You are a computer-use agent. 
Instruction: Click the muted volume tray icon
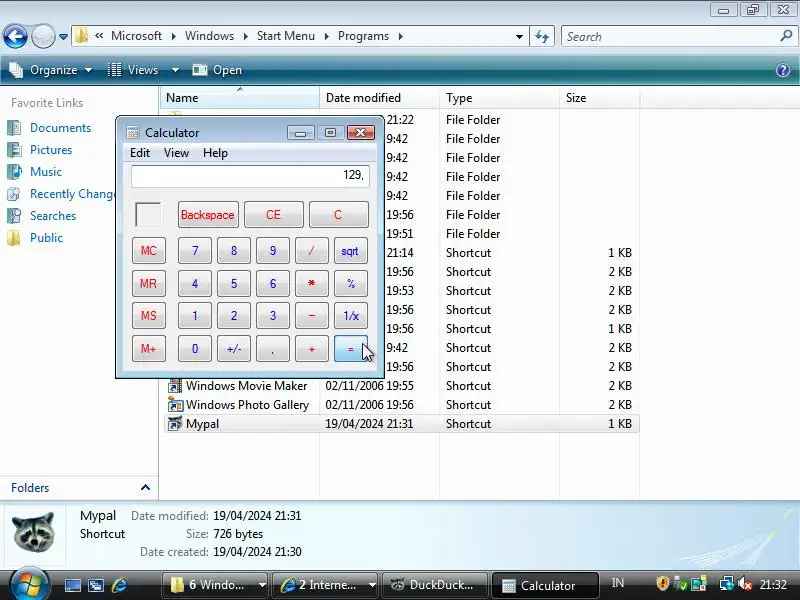745,584
